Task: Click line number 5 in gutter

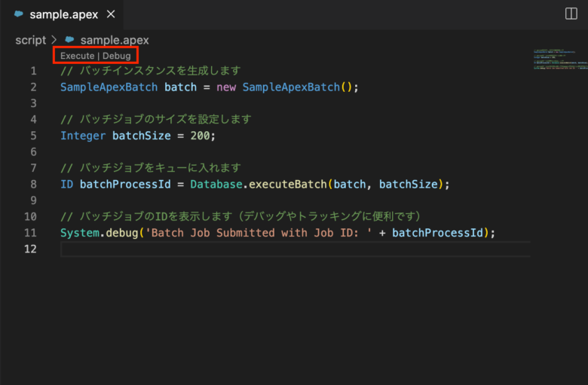Action: tap(33, 136)
